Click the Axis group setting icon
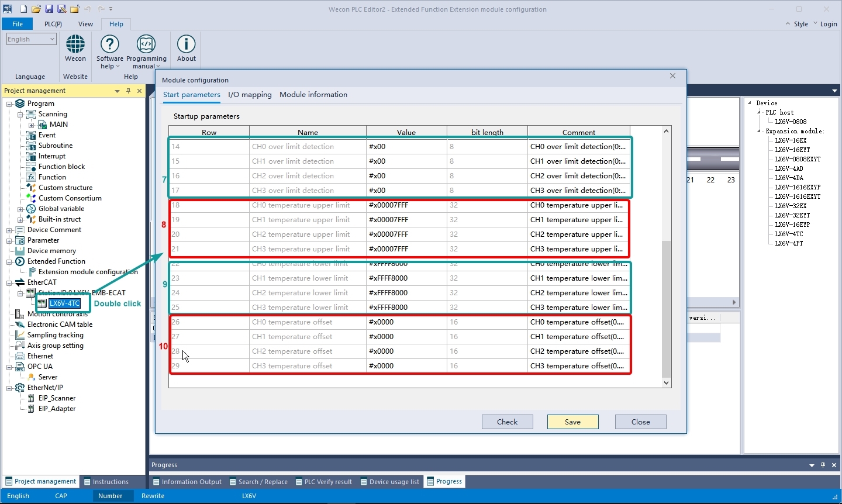The width and height of the screenshot is (842, 504). click(20, 346)
